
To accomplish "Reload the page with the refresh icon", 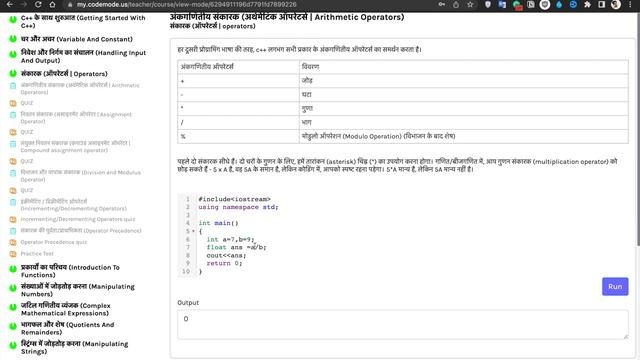I will pyautogui.click(x=38, y=4).
